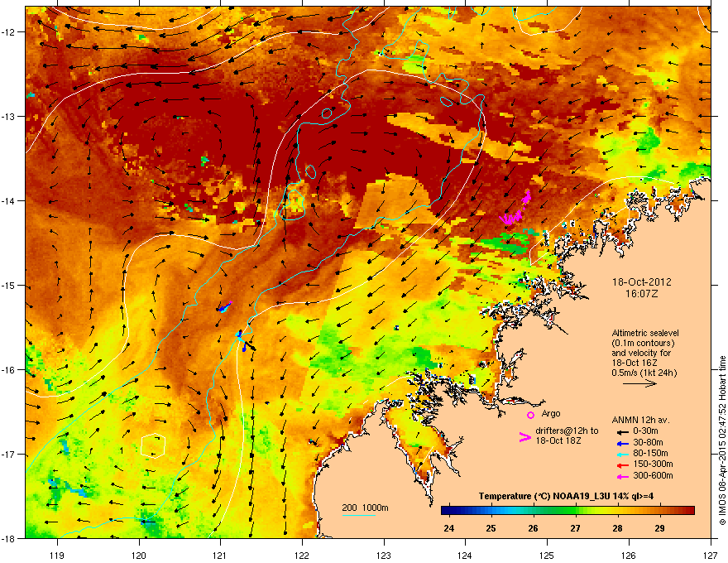The height and width of the screenshot is (563, 728).
Task: Click the 'Argo' legend label
Action: 551,413
